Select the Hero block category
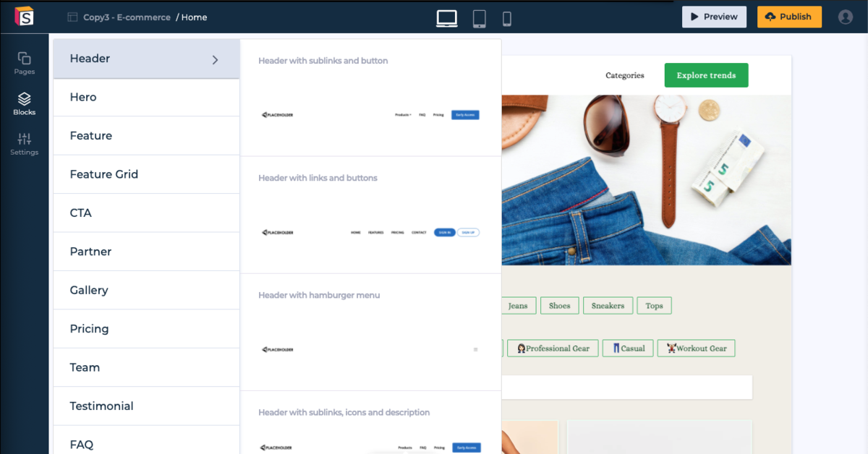Image resolution: width=868 pixels, height=454 pixels. point(146,97)
